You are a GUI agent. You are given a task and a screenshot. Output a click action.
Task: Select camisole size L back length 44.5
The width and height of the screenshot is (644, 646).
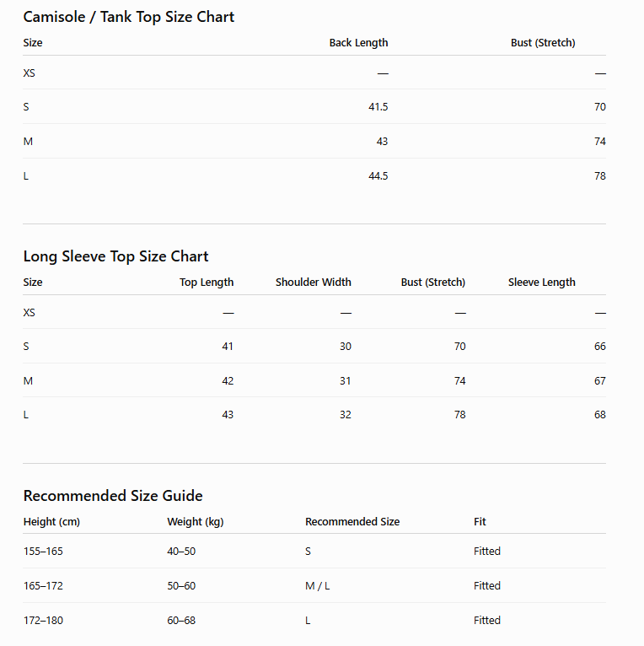(x=378, y=176)
